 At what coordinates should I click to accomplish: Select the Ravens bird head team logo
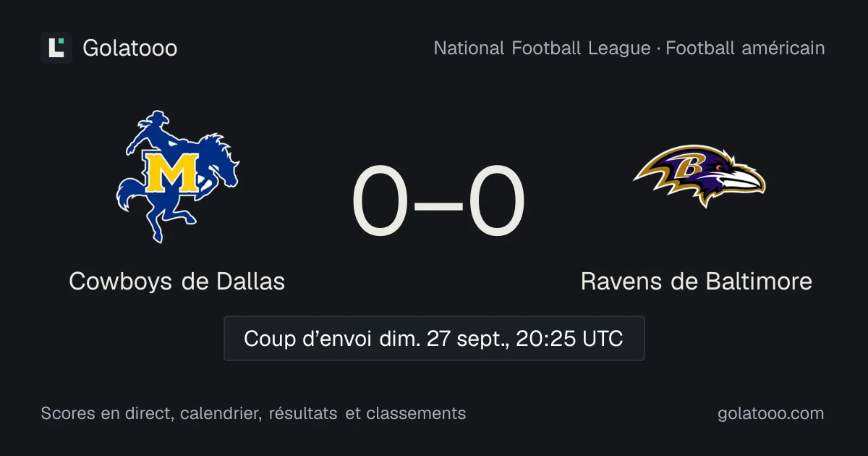[699, 176]
